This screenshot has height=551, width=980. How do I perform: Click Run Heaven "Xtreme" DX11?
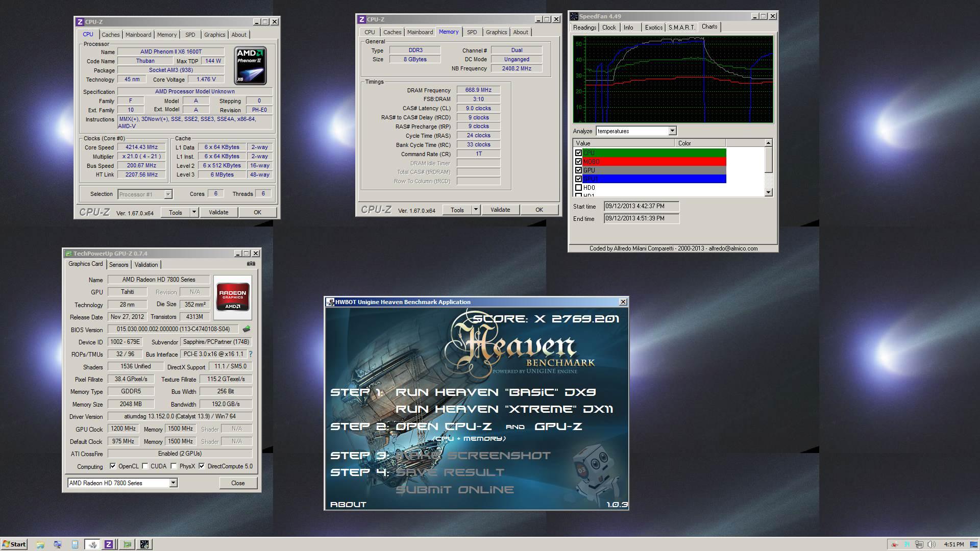click(x=504, y=409)
